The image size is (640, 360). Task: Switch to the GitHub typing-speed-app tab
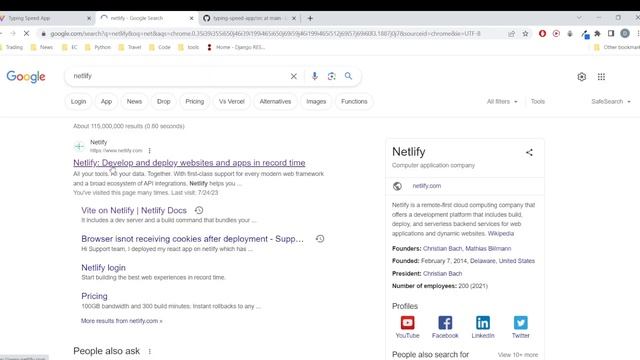pos(250,18)
